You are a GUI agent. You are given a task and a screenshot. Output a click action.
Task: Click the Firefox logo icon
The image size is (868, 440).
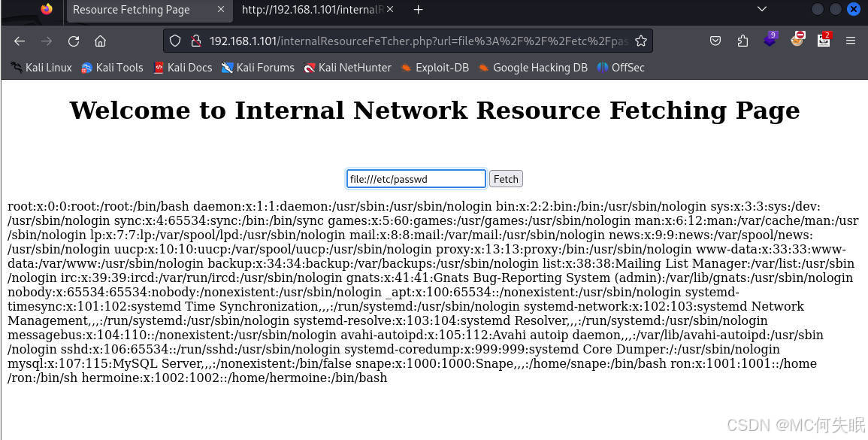(47, 10)
